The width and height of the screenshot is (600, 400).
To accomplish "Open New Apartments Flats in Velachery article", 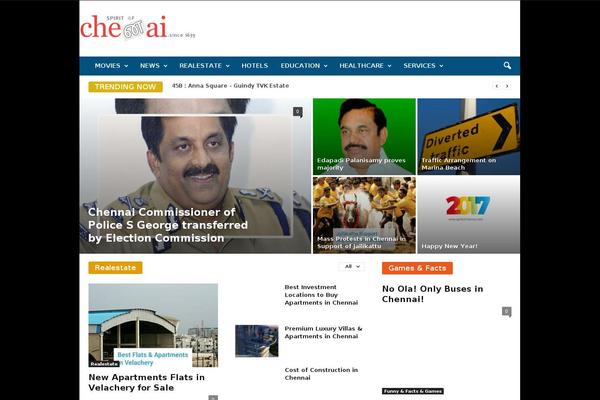I will point(147,382).
